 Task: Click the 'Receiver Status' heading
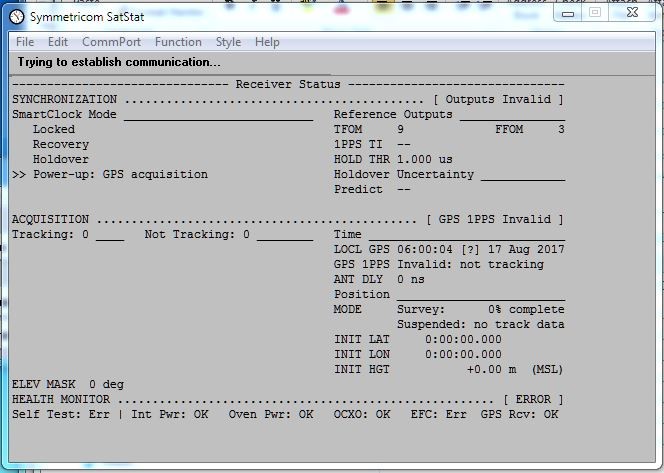(288, 84)
